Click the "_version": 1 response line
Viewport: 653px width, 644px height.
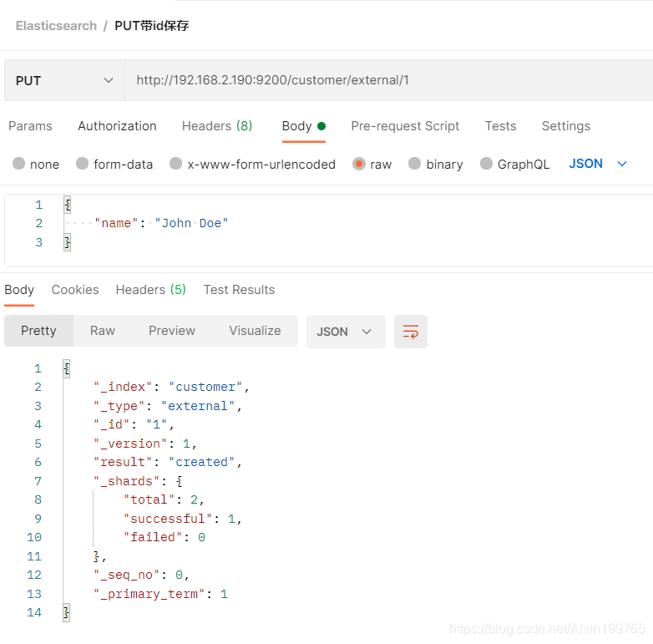coord(144,444)
